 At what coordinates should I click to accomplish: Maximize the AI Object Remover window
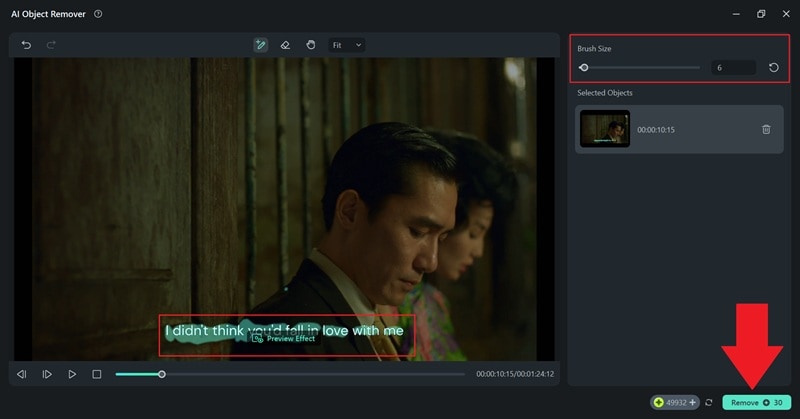click(761, 14)
